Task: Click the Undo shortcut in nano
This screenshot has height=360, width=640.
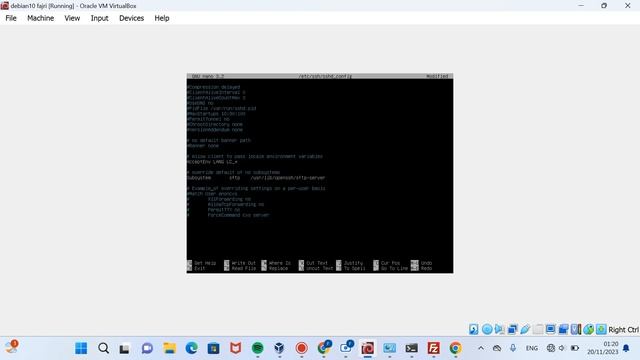Action: pos(422,263)
